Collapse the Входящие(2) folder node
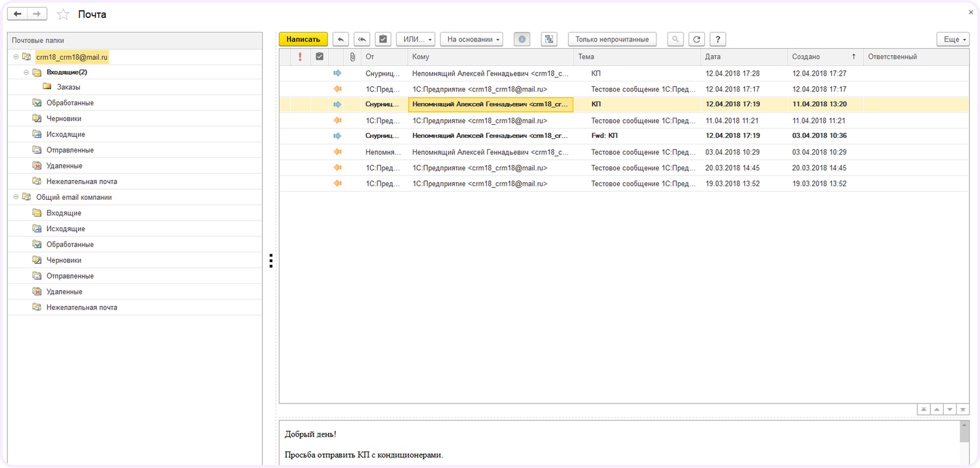Viewport: 980px width, 468px height. pyautogui.click(x=26, y=72)
